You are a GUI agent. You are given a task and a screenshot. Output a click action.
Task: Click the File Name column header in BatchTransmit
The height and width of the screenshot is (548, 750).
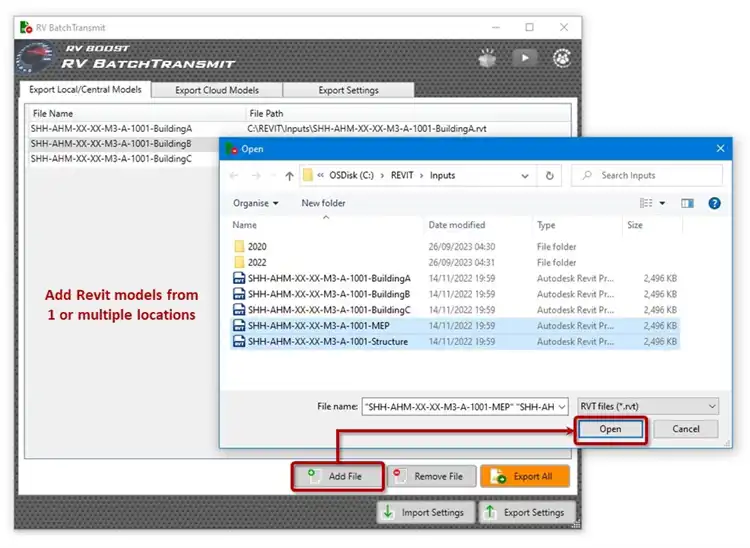click(x=136, y=114)
